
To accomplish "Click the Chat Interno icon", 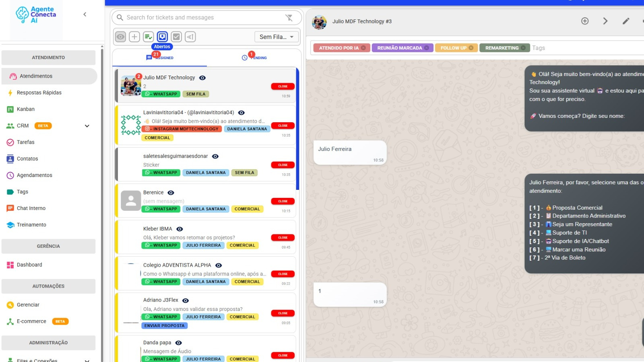I will coord(10,208).
